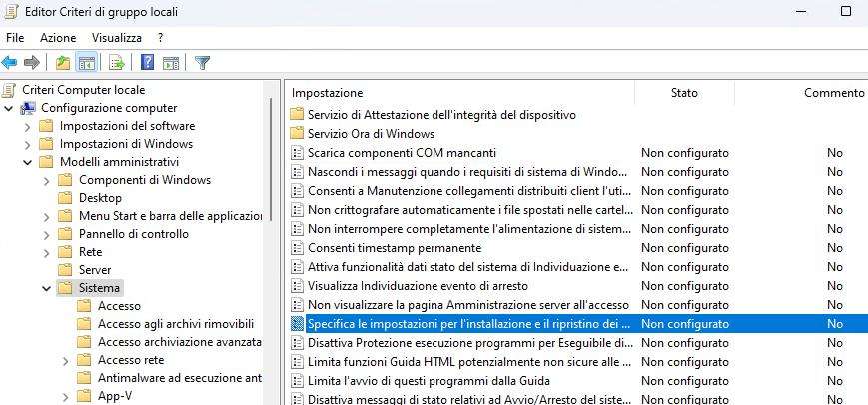The image size is (868, 405).
Task: Expand the Impostazioni del software node
Action: [27, 126]
